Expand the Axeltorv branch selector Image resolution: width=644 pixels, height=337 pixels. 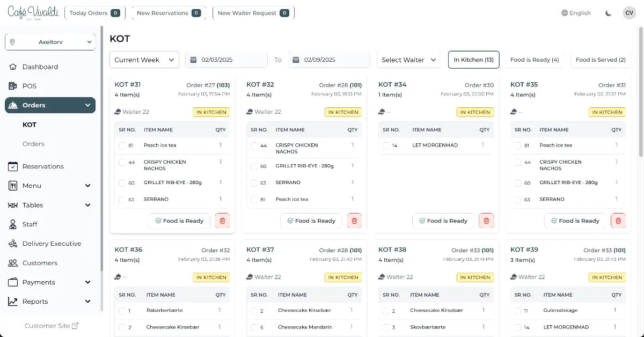(x=50, y=42)
